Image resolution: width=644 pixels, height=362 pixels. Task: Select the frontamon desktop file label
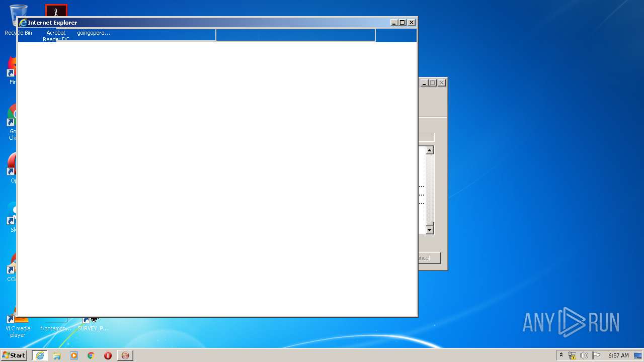pyautogui.click(x=55, y=329)
